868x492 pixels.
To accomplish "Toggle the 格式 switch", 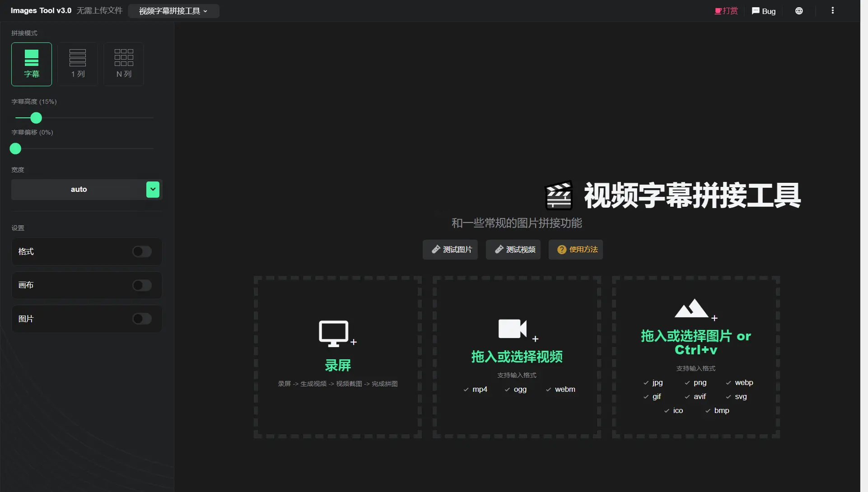I will 142,251.
